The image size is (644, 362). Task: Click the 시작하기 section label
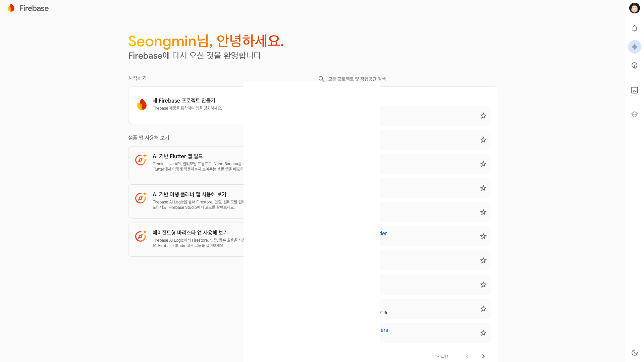[137, 78]
